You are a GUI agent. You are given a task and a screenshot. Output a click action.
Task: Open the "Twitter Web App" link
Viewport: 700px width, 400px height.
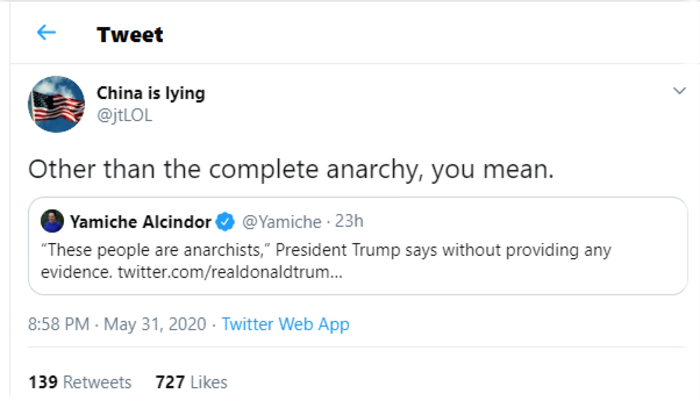[x=285, y=324]
